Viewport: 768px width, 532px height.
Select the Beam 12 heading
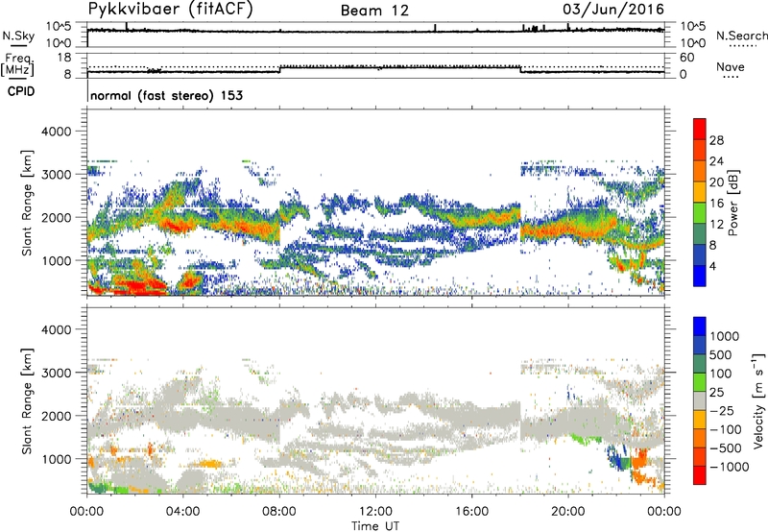(x=374, y=11)
